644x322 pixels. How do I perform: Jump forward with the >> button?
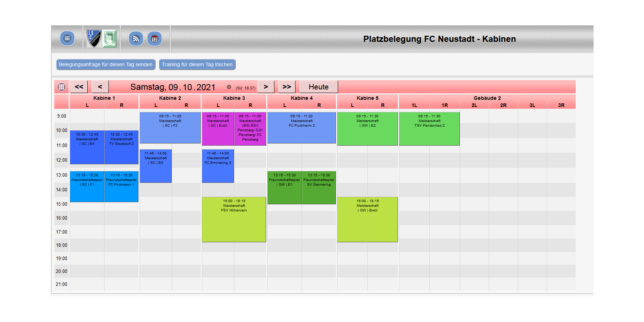pos(287,87)
